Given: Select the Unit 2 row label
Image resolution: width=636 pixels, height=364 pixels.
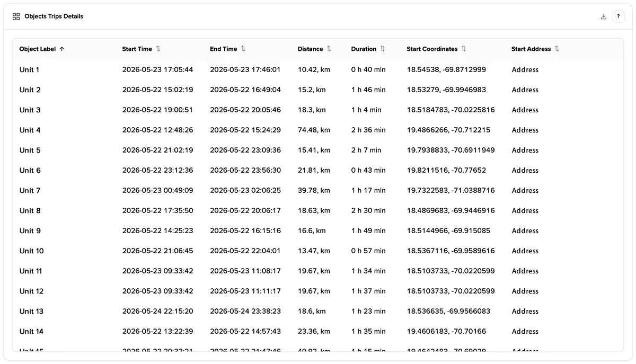Looking at the screenshot, I should click(x=30, y=90).
